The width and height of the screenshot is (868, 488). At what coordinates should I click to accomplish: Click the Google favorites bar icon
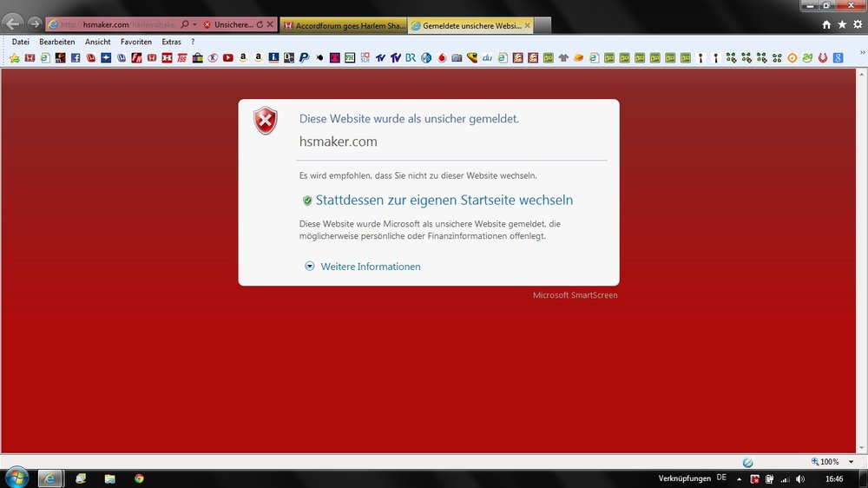pos(838,58)
